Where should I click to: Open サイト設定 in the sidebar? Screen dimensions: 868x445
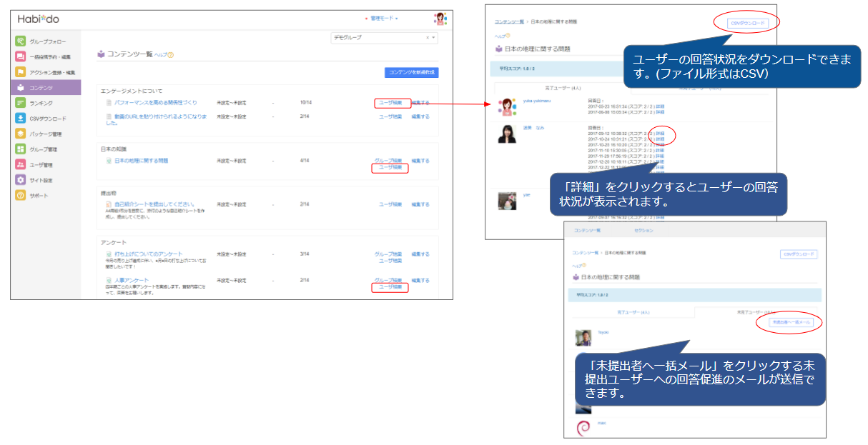(47, 180)
